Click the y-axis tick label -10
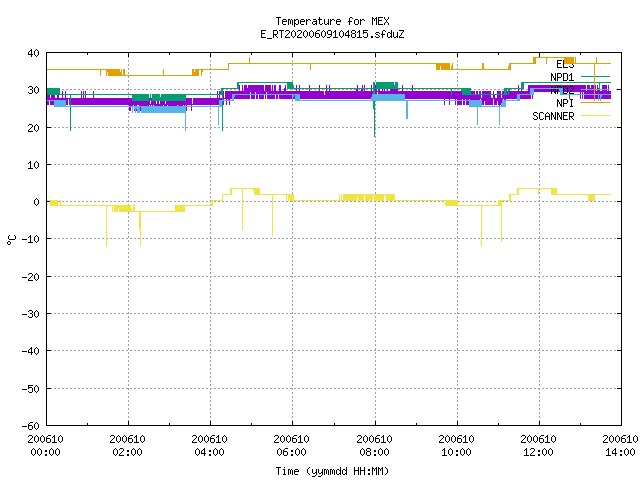 pos(31,239)
